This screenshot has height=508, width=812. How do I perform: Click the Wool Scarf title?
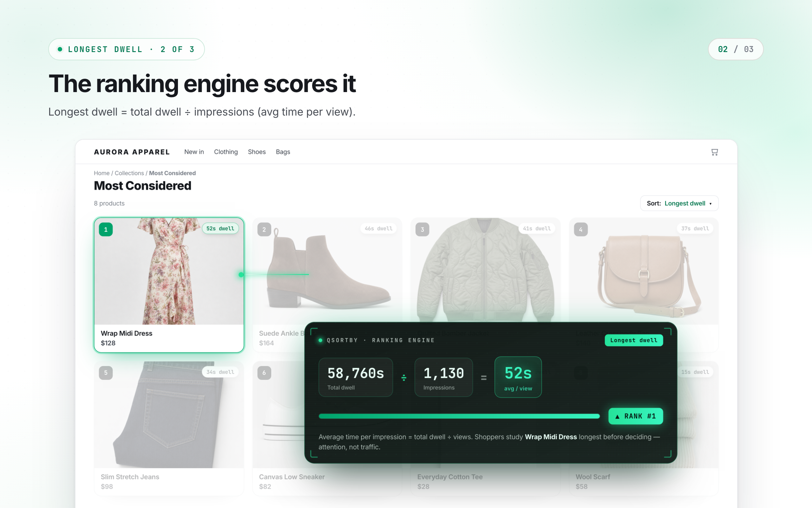tap(593, 477)
